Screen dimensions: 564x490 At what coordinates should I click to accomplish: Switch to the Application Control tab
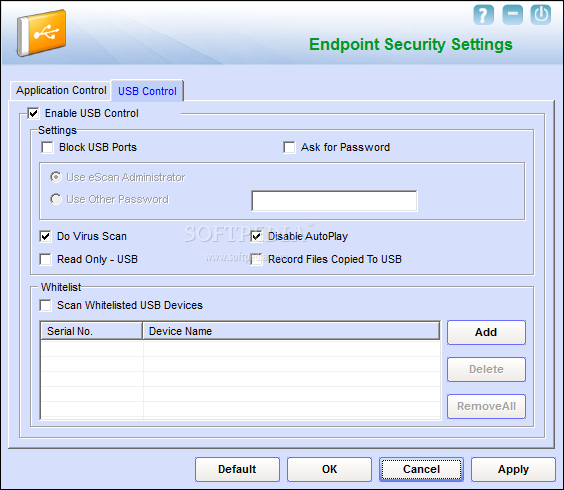61,90
